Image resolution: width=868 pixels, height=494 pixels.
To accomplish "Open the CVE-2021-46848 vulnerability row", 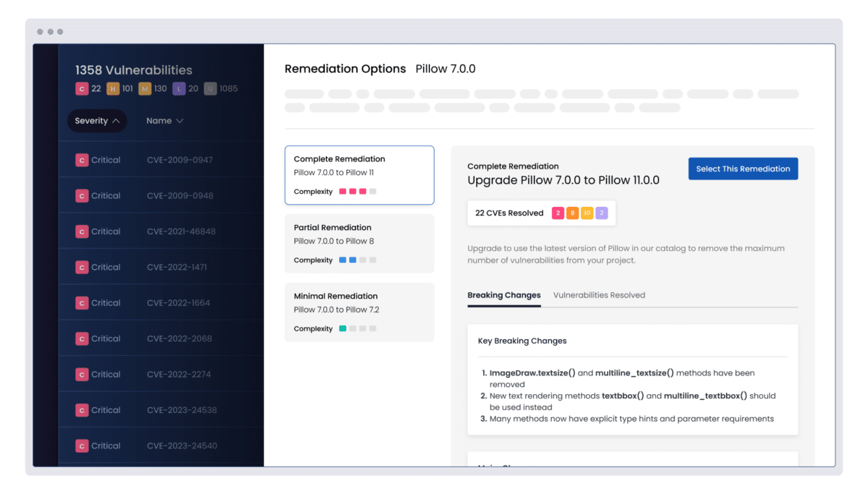I will coord(181,231).
